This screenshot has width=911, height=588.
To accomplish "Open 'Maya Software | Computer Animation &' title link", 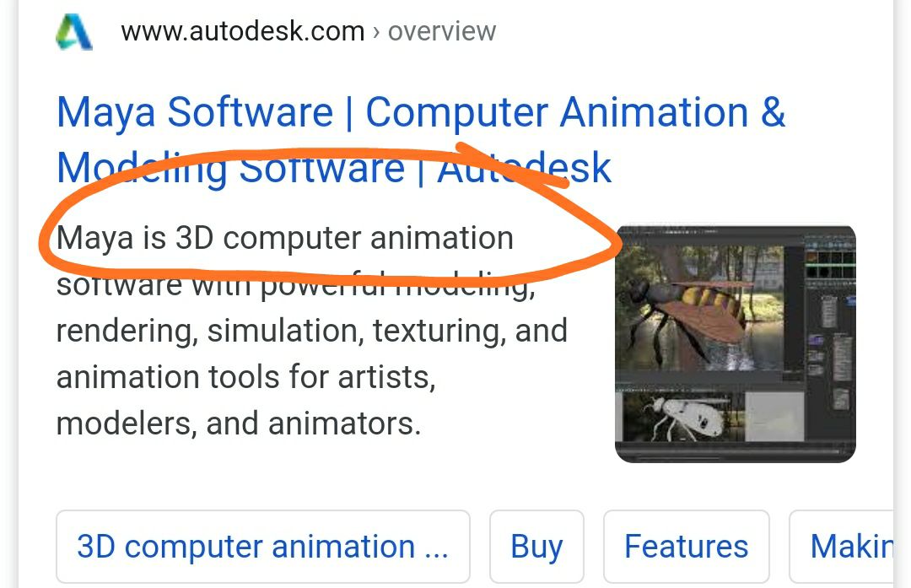I will (421, 112).
